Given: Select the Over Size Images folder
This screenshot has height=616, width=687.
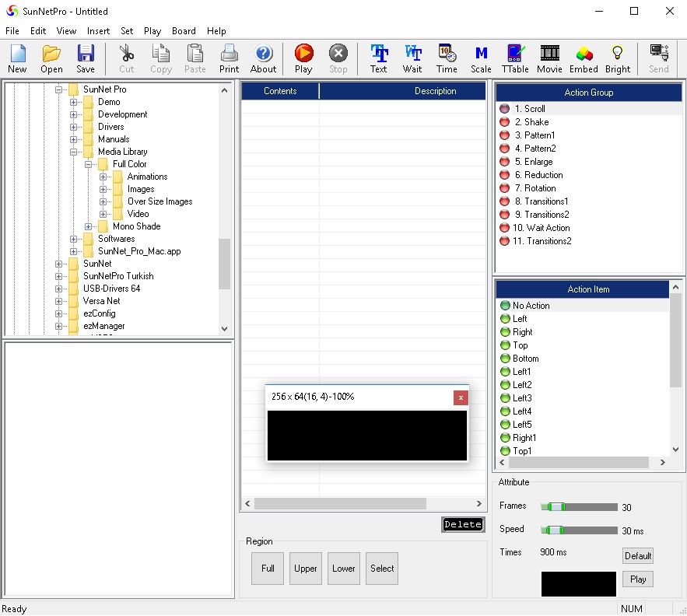Looking at the screenshot, I should (x=160, y=201).
